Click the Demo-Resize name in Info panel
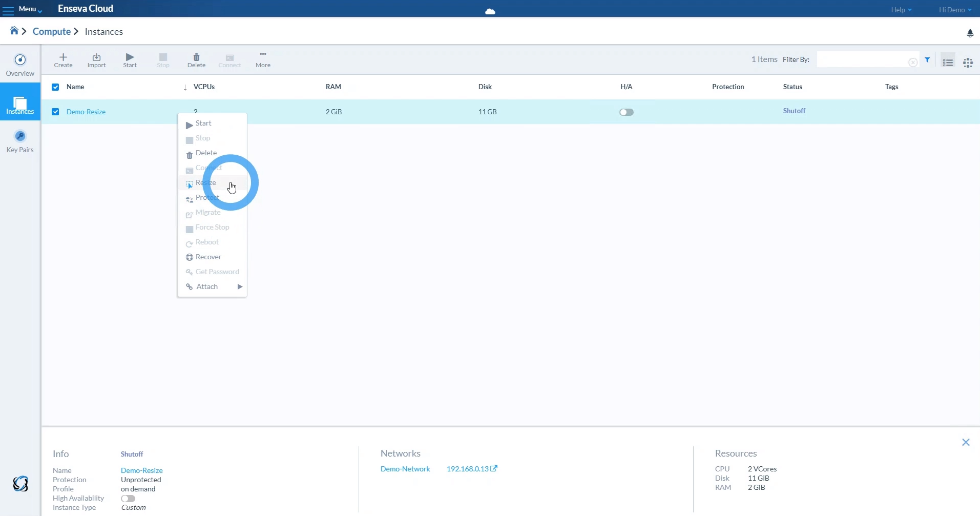980x516 pixels. [x=142, y=470]
